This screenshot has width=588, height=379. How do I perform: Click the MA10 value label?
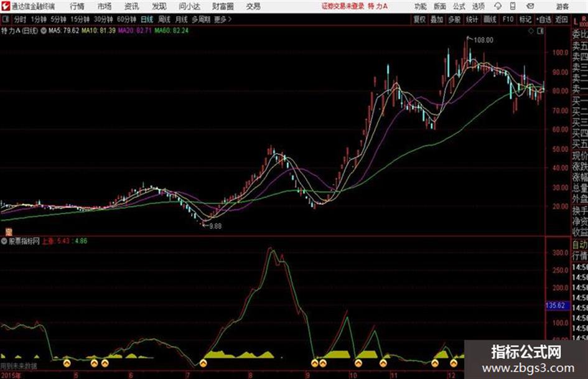point(99,30)
